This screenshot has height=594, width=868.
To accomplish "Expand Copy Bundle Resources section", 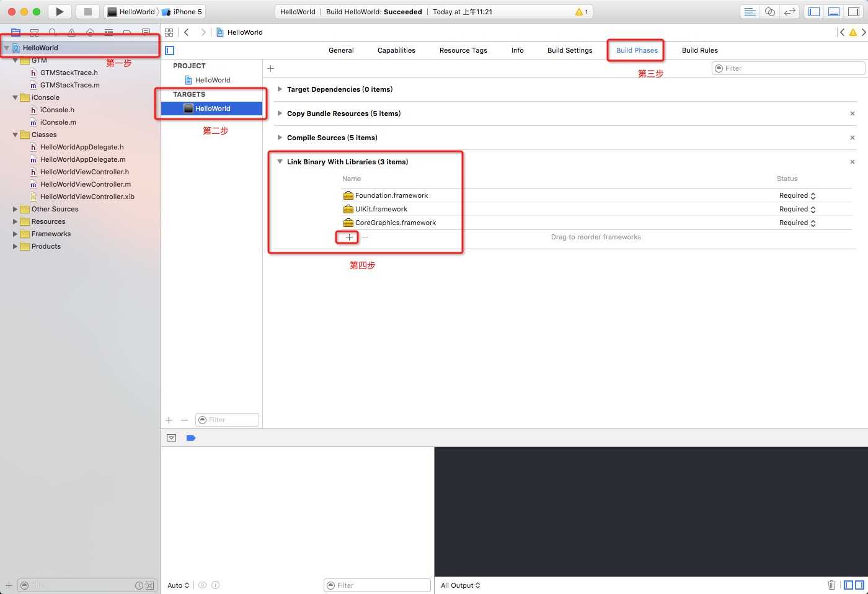I will click(x=280, y=113).
